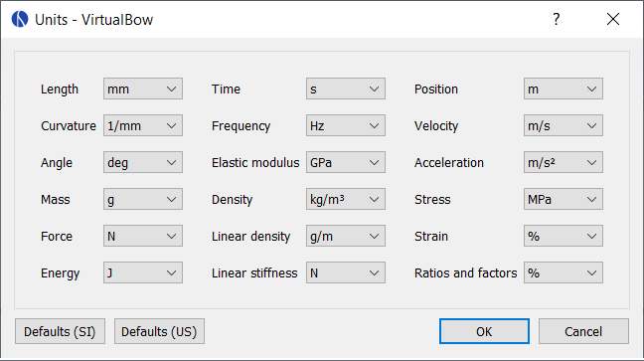Click the Defaults (SI) button
The height and width of the screenshot is (361, 644).
tap(60, 331)
